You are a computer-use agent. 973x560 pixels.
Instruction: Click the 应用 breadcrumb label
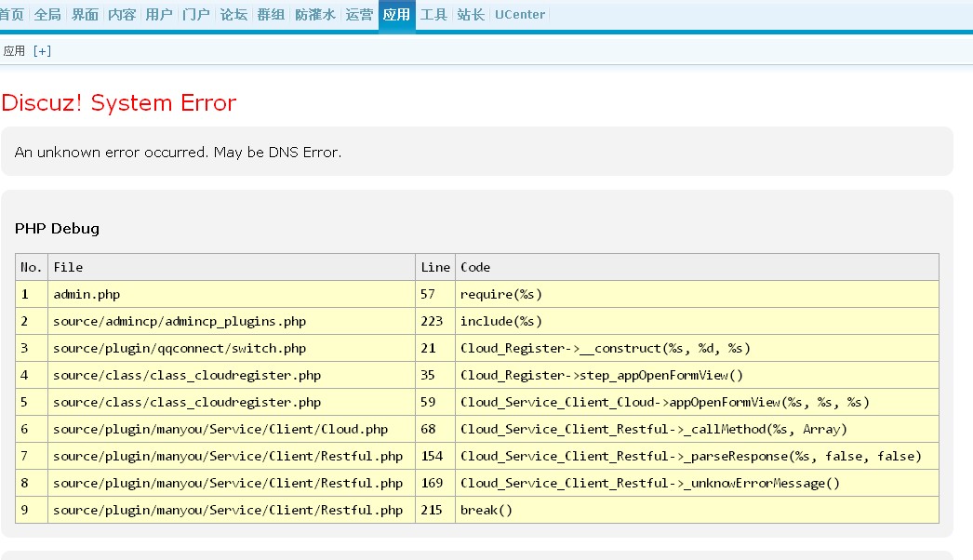point(14,51)
